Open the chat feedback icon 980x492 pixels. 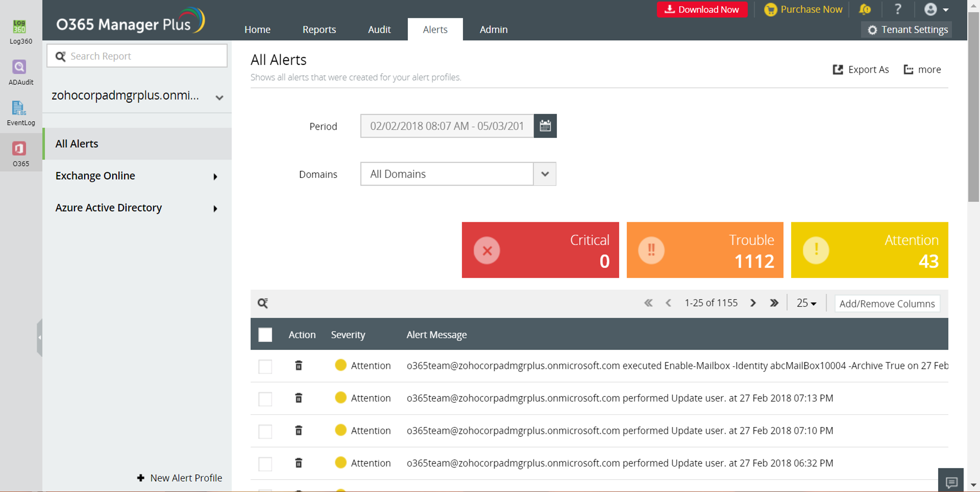[951, 480]
